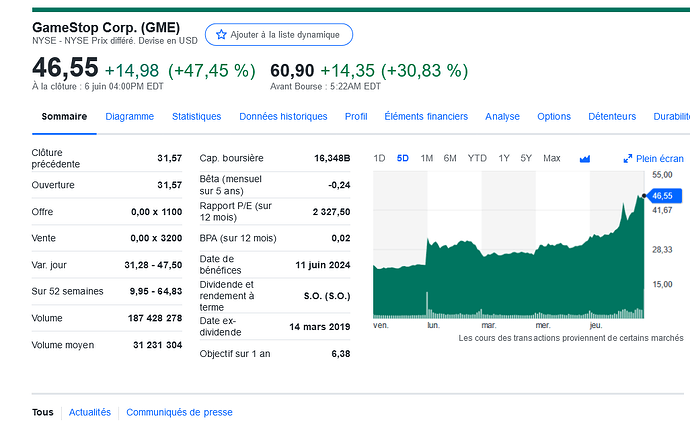Click the +14,98 (+47,45 %) change

180,71
